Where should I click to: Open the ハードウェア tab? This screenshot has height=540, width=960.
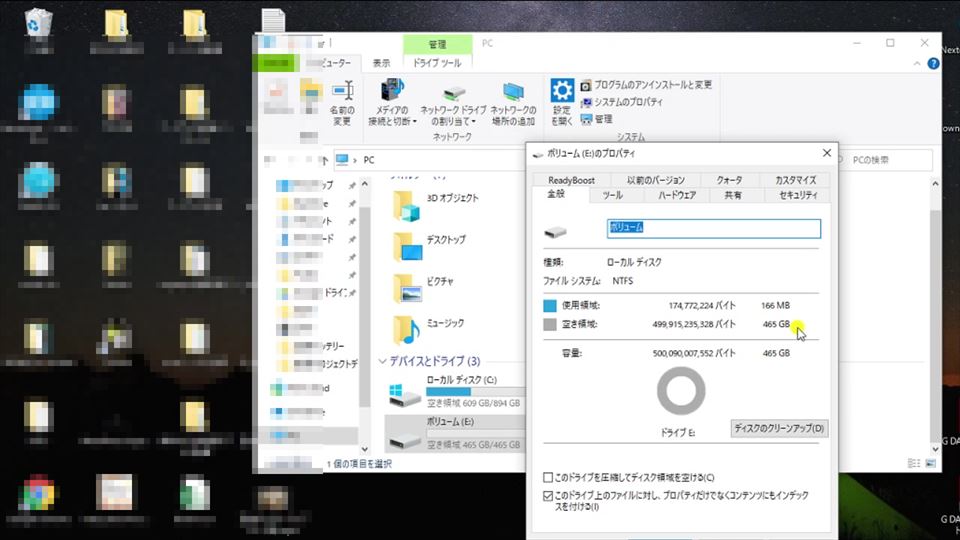(x=677, y=195)
